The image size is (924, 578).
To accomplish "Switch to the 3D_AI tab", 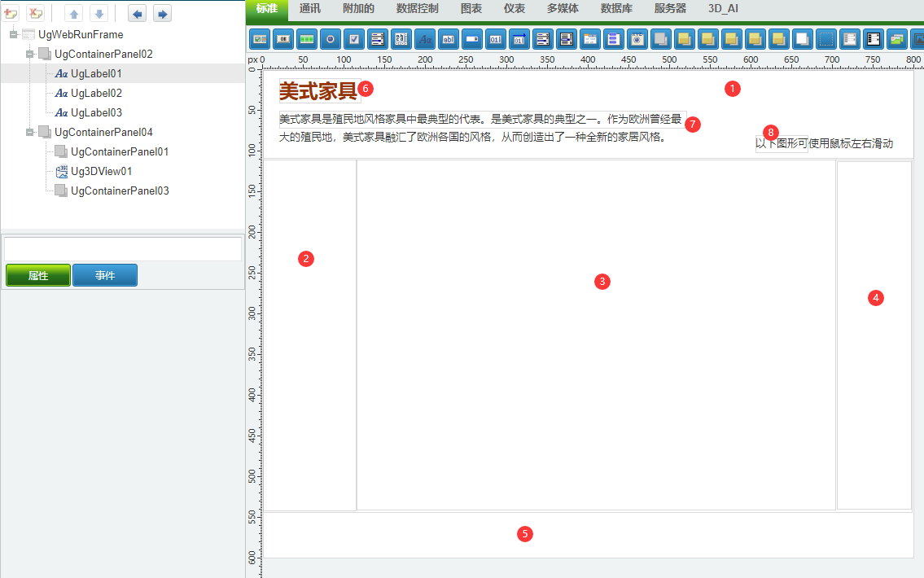I will coord(723,9).
